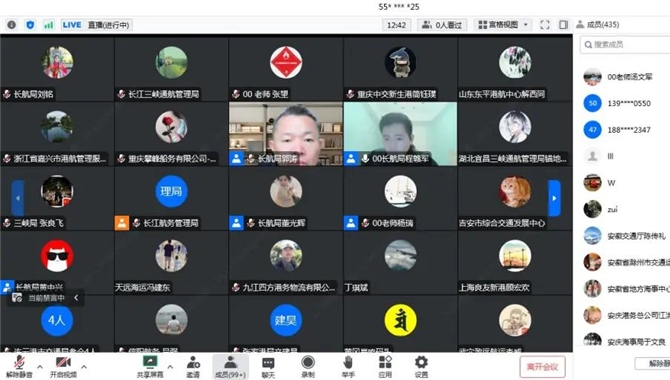Click the members search field
Viewport: 670px width, 380px height.
click(625, 44)
